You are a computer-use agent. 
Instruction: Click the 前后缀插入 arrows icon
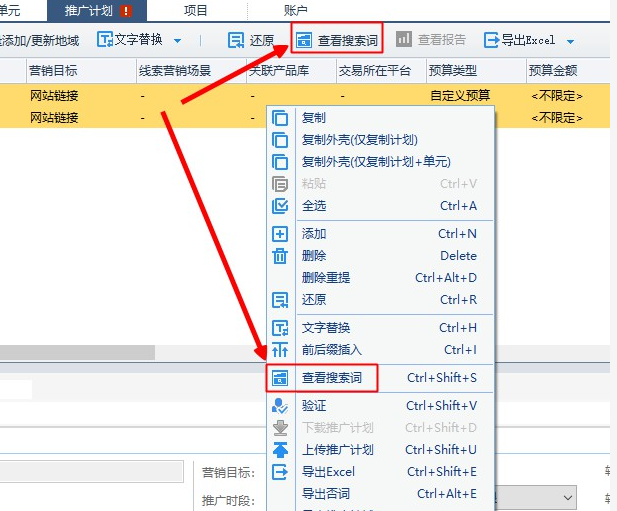pos(280,350)
